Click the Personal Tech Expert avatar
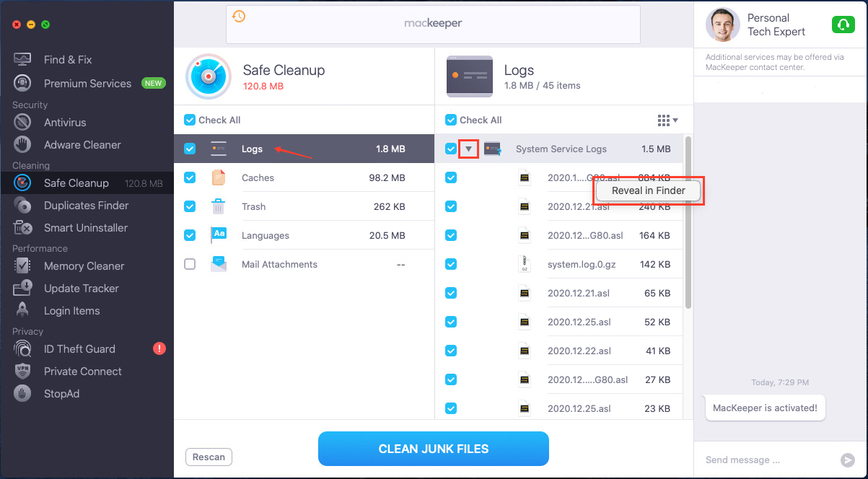Image resolution: width=868 pixels, height=479 pixels. pyautogui.click(x=722, y=25)
